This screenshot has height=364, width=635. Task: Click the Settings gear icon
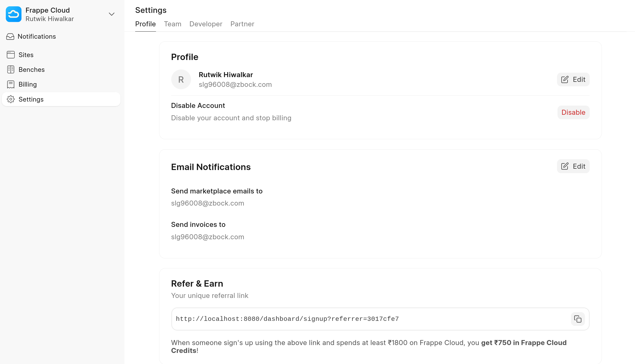11,99
